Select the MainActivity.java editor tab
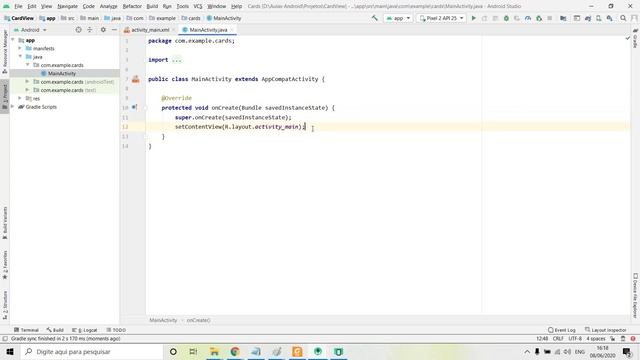The image size is (640, 360). coord(208,30)
